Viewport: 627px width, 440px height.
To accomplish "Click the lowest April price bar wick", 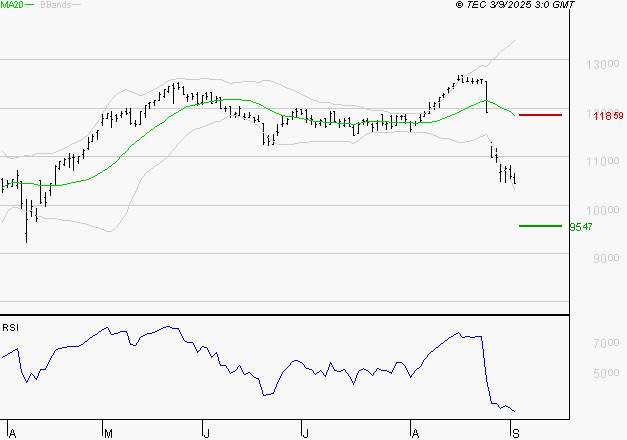I will [27, 238].
